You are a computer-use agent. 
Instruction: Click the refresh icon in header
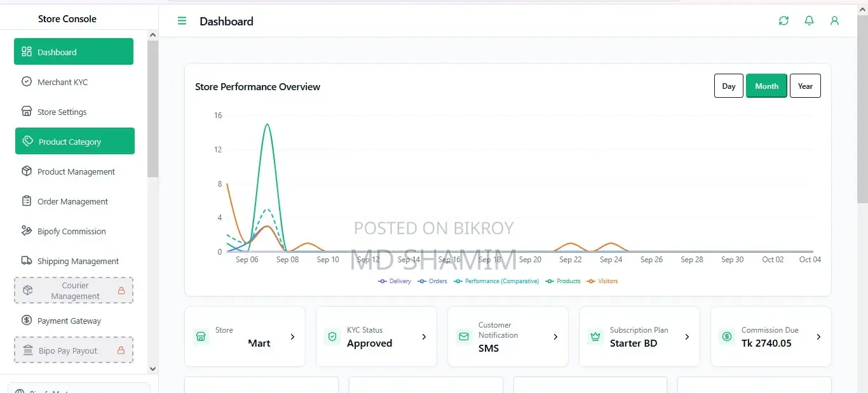pyautogui.click(x=783, y=21)
